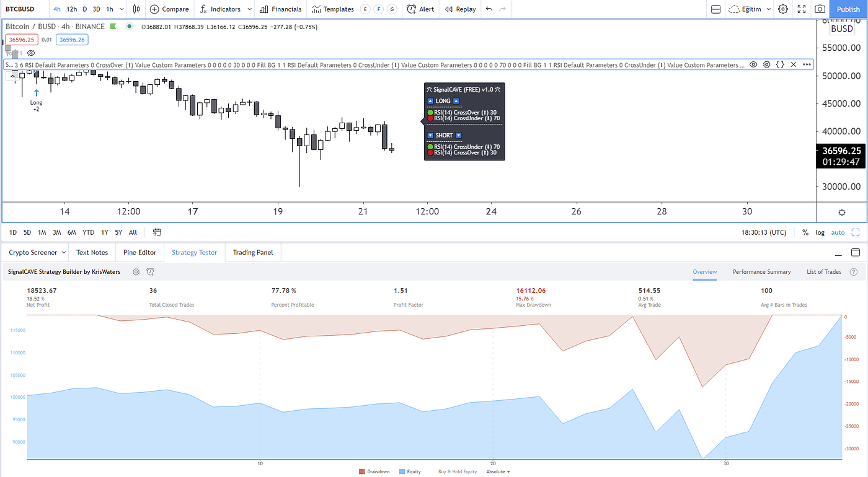Open the chart Templates menu
This screenshot has height=477, width=868.
[332, 9]
